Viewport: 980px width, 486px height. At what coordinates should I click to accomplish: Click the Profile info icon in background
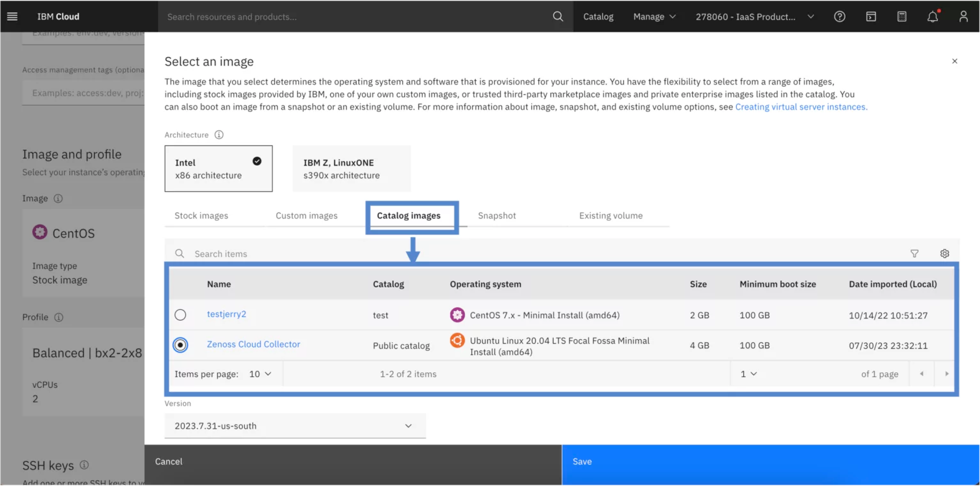[x=59, y=317]
